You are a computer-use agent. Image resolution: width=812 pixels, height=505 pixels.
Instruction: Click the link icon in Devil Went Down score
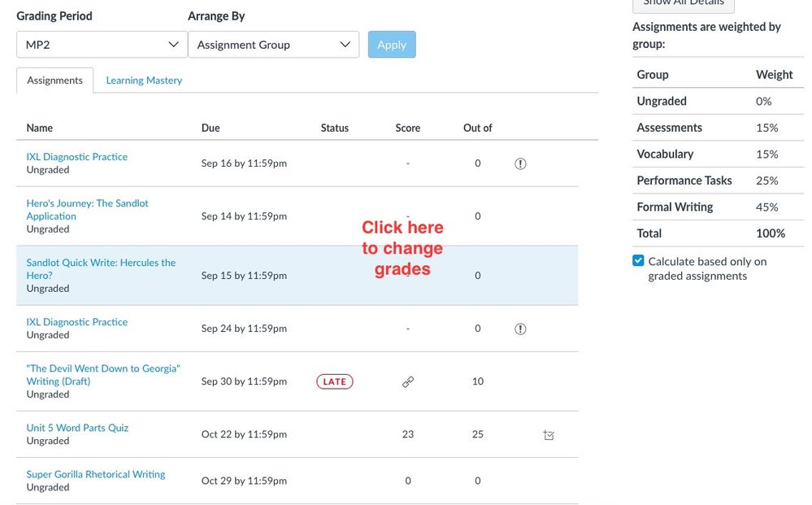point(408,381)
